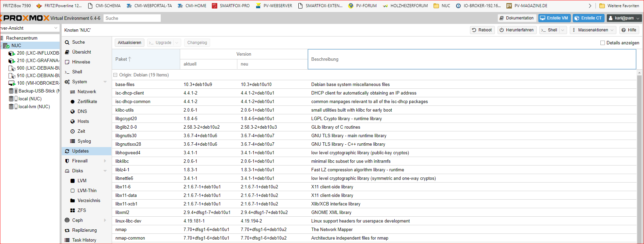Click the Herunterfahren button
Image resolution: width=644 pixels, height=244 pixels.
(517, 30)
